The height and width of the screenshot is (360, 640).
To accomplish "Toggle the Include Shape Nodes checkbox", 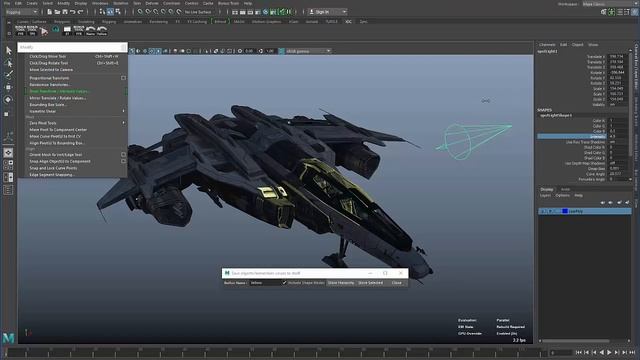I will coord(284,283).
